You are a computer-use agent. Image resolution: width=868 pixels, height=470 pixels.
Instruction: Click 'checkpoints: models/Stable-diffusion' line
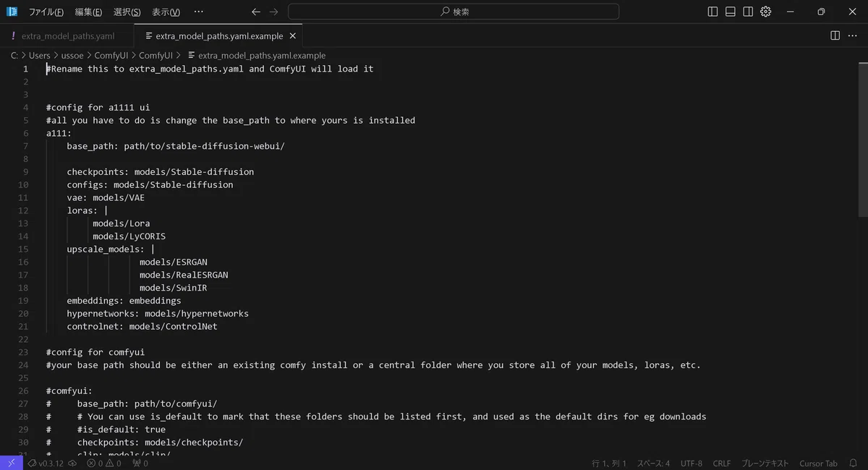[161, 172]
